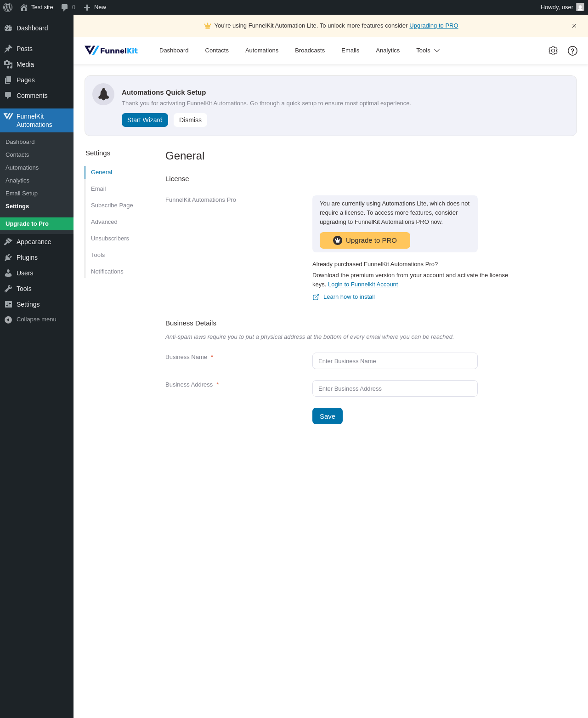The image size is (588, 718).
Task: Click the plus icon beside New
Action: coord(87,7)
